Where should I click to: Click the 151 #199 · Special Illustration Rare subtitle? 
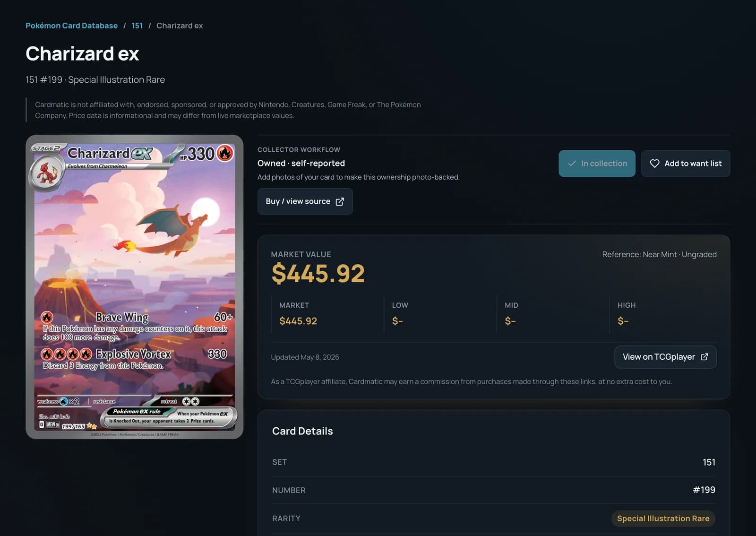click(x=95, y=80)
